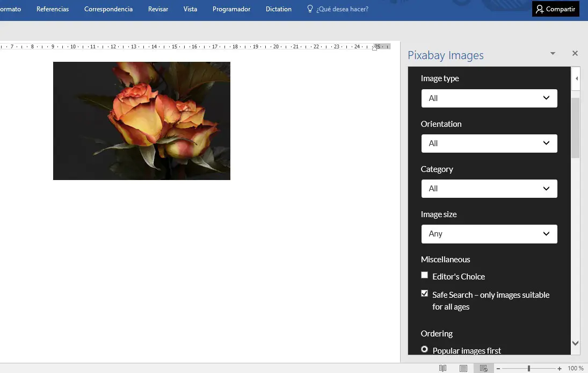
Task: Open zoom dialog via 100 % label
Action: pos(575,369)
